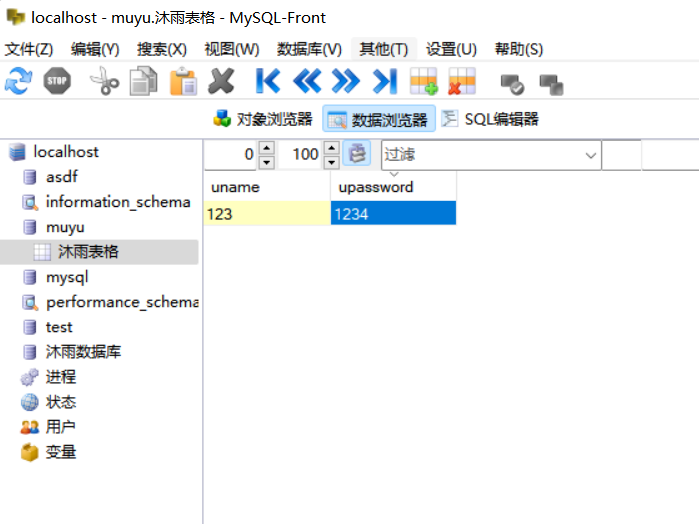
Task: Switch to 数据浏览器 view
Action: click(378, 119)
